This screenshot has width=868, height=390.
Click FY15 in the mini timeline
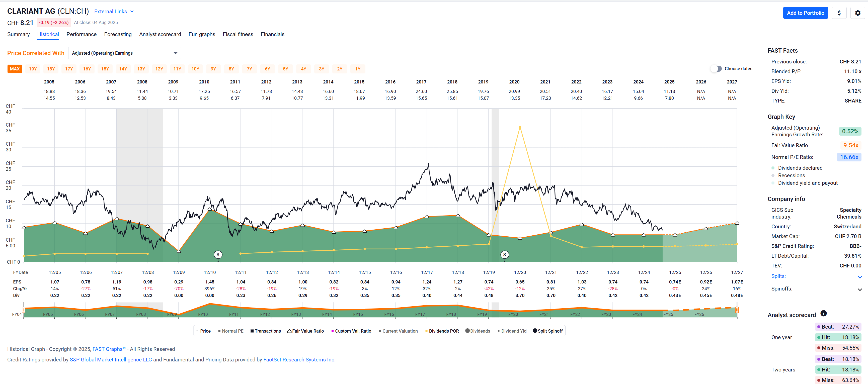point(358,315)
